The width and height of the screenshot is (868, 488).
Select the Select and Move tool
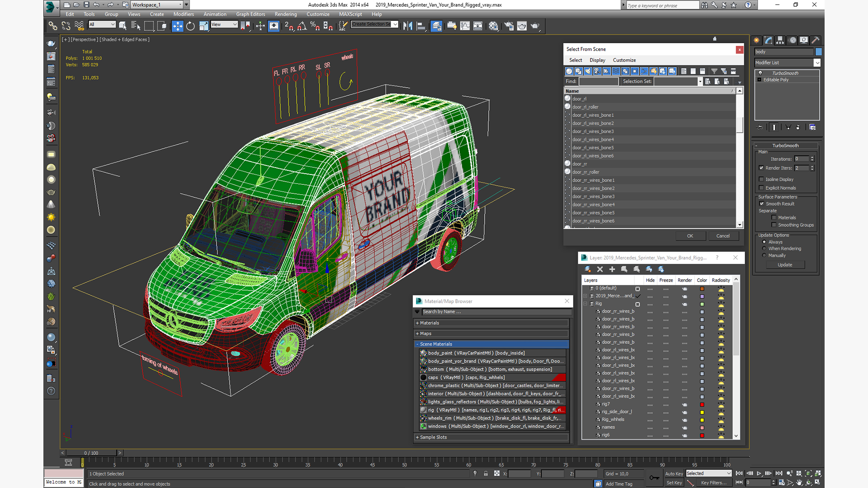[177, 26]
